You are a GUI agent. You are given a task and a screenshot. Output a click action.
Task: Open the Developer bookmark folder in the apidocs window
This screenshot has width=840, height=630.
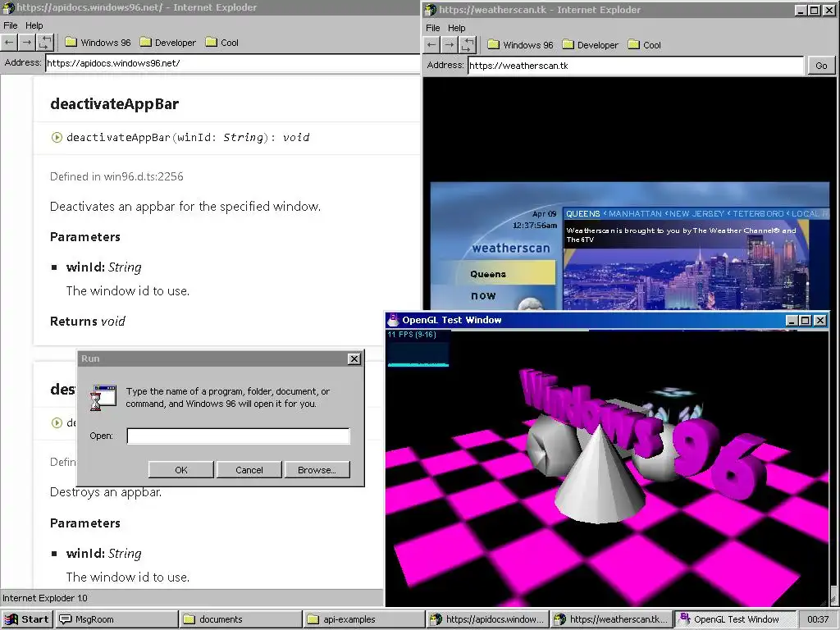tap(167, 43)
